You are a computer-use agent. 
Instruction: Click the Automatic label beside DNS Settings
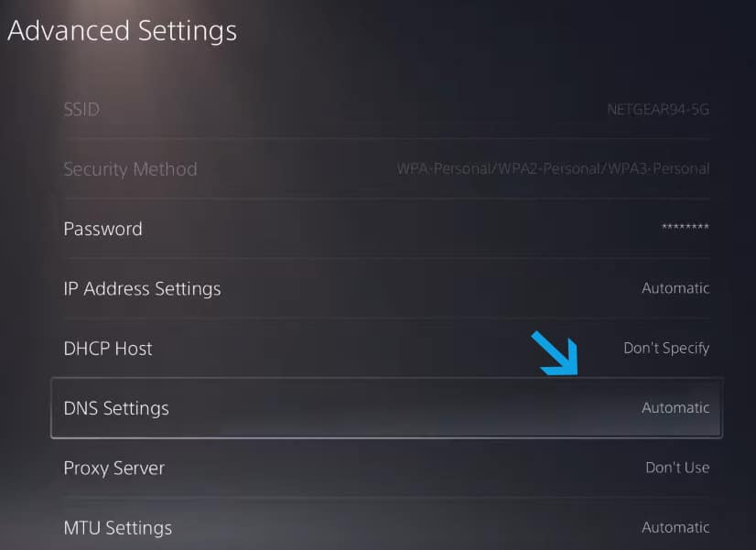point(675,408)
